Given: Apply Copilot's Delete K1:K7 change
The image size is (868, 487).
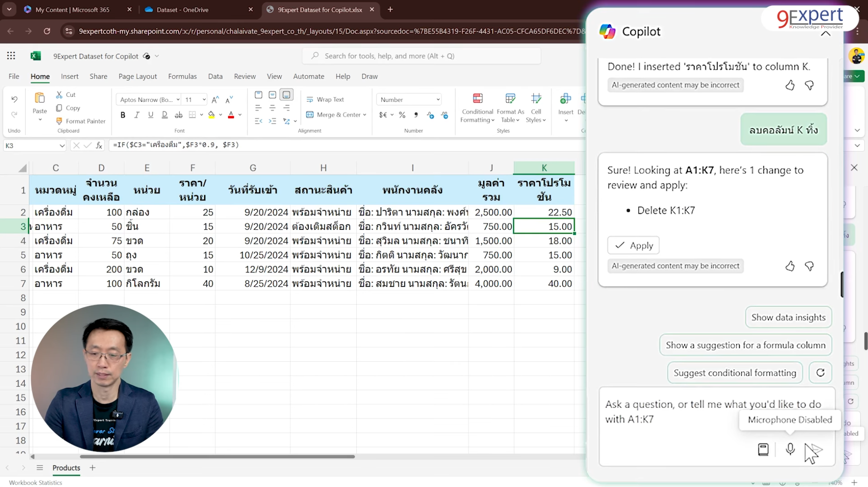Looking at the screenshot, I should tap(633, 245).
